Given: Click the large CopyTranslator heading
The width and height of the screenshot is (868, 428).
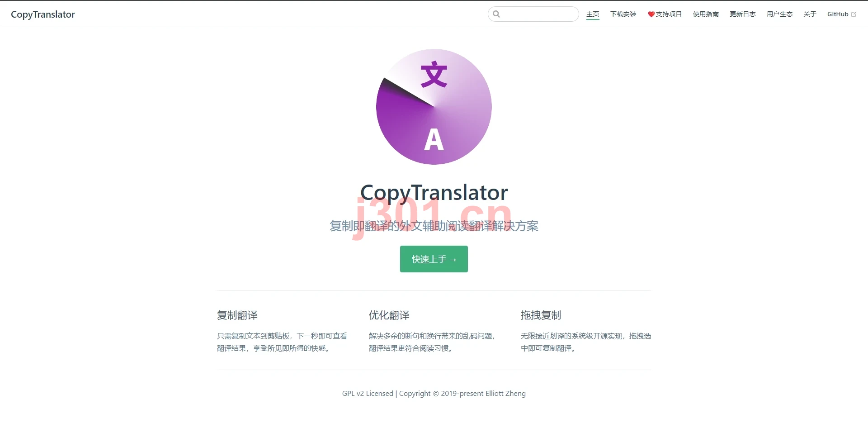Looking at the screenshot, I should click(434, 193).
